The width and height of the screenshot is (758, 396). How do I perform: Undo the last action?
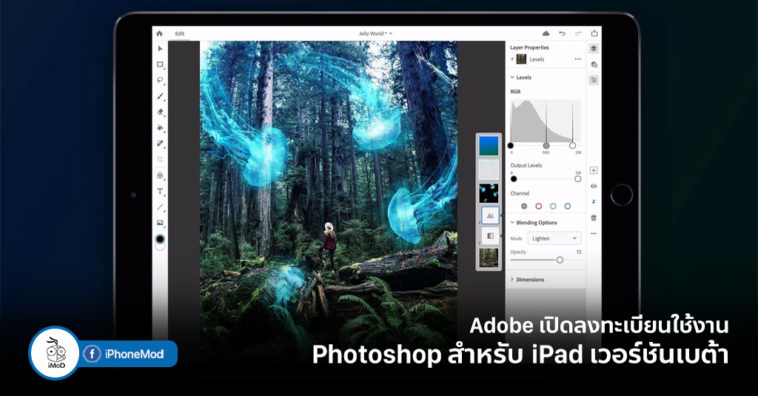562,33
